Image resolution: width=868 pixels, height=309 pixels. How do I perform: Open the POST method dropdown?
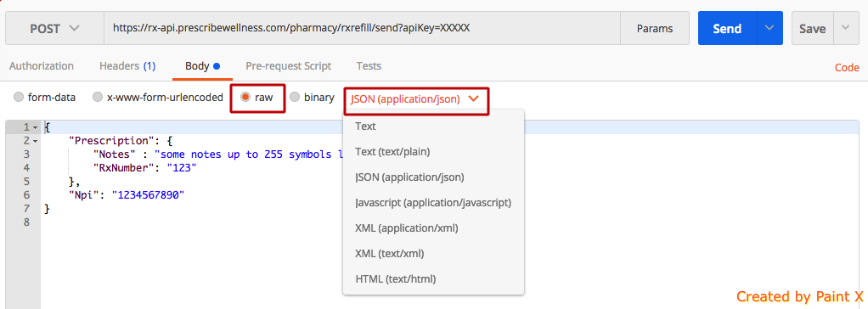(x=55, y=28)
